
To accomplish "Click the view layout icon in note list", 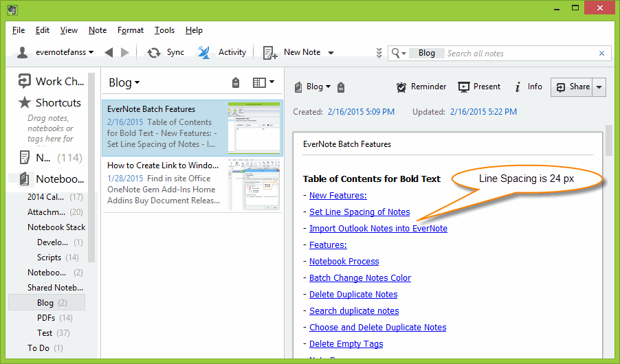I will tap(259, 82).
